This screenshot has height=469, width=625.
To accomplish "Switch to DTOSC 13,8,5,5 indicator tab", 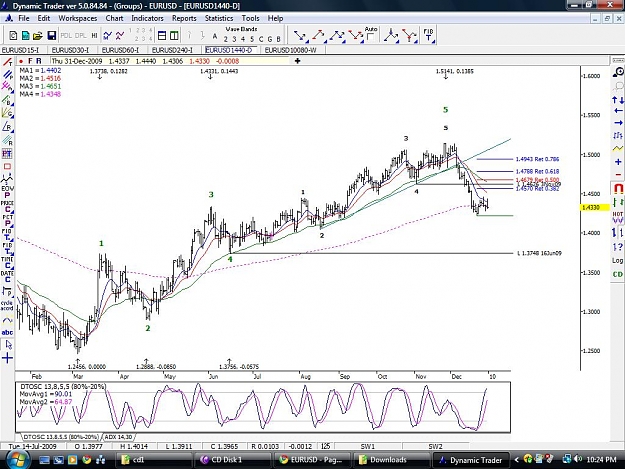I will pos(61,437).
